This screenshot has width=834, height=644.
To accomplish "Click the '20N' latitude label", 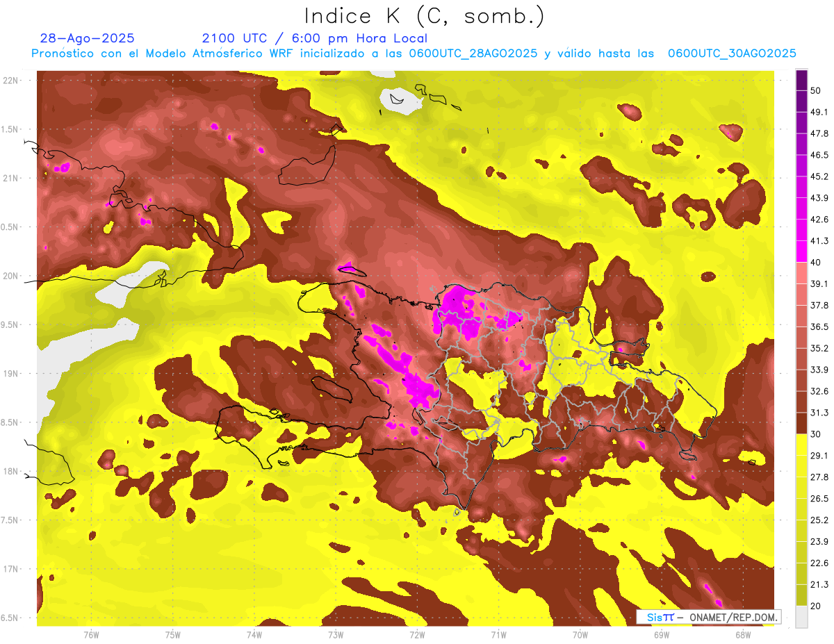I will (11, 276).
